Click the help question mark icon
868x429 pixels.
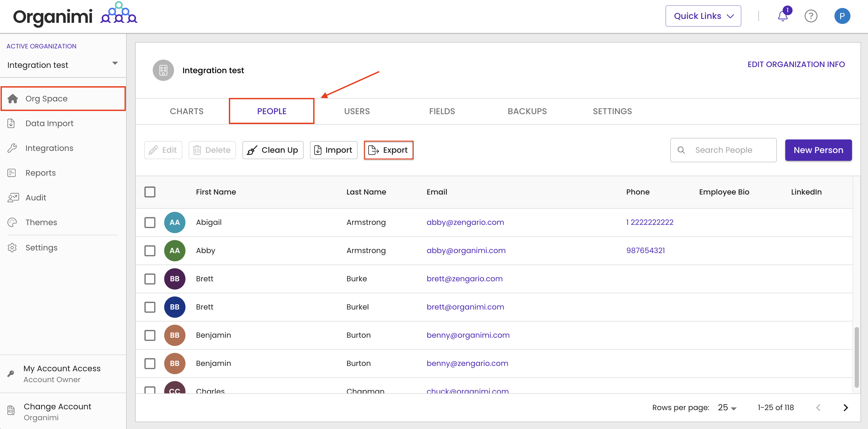click(811, 16)
